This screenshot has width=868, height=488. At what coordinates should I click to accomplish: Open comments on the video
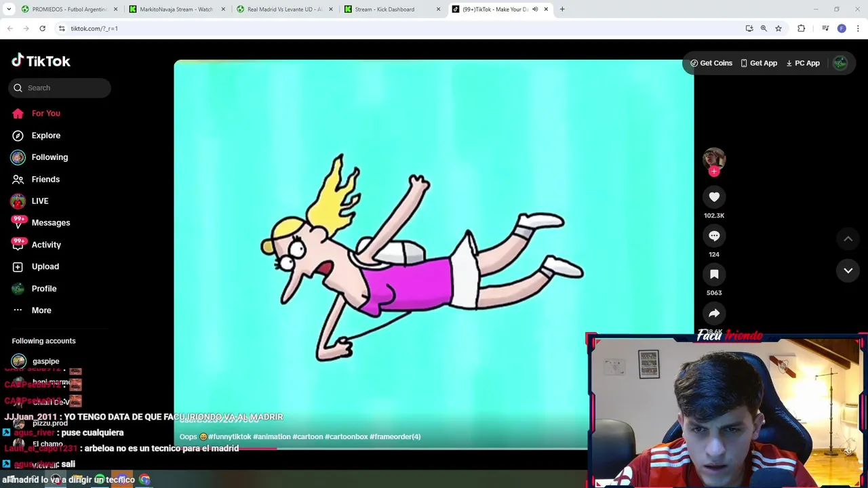point(714,235)
